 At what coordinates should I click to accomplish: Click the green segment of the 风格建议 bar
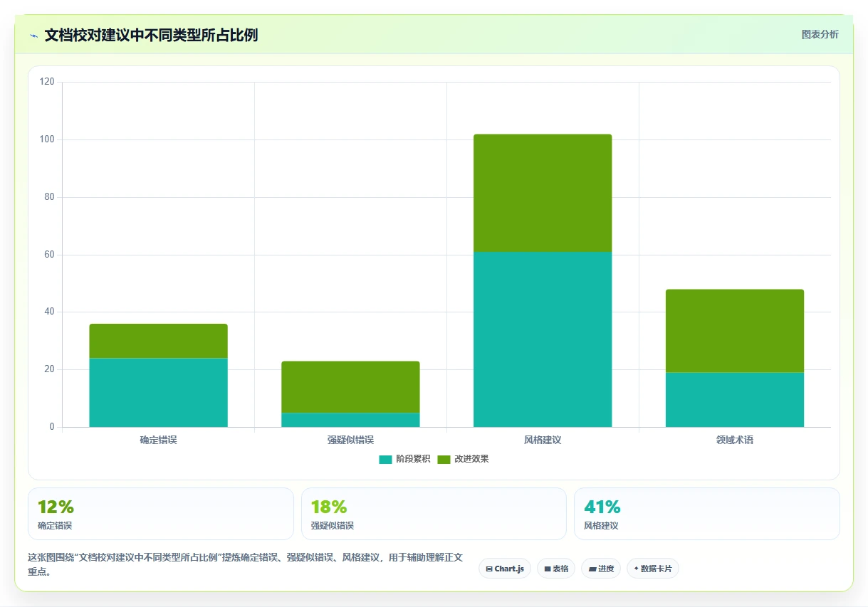543,193
